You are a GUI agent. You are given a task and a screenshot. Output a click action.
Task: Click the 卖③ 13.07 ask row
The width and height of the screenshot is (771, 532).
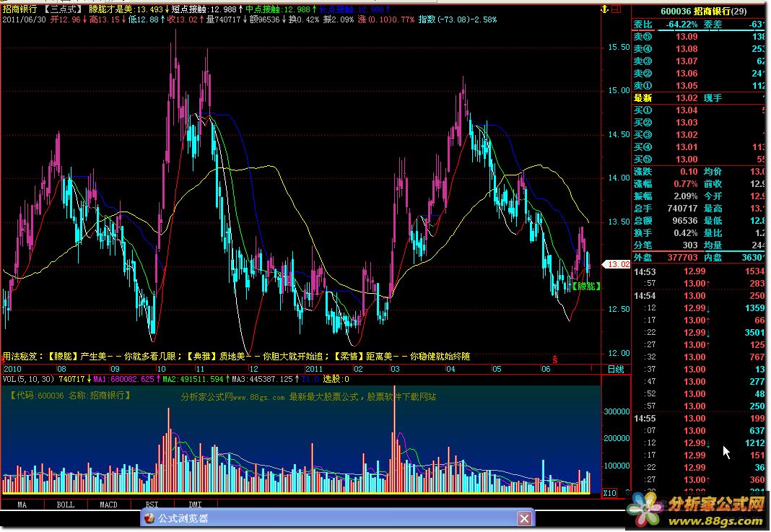click(698, 61)
